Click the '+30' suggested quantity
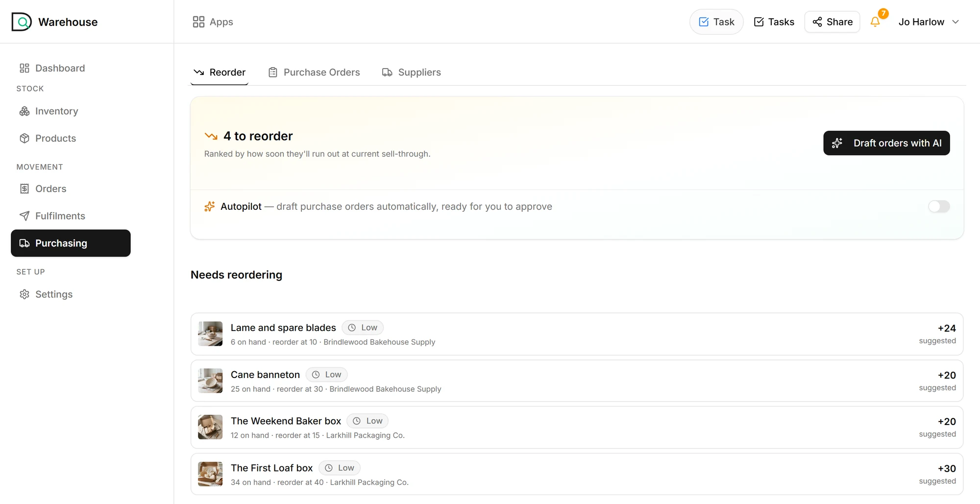The width and height of the screenshot is (980, 504). 947,469
